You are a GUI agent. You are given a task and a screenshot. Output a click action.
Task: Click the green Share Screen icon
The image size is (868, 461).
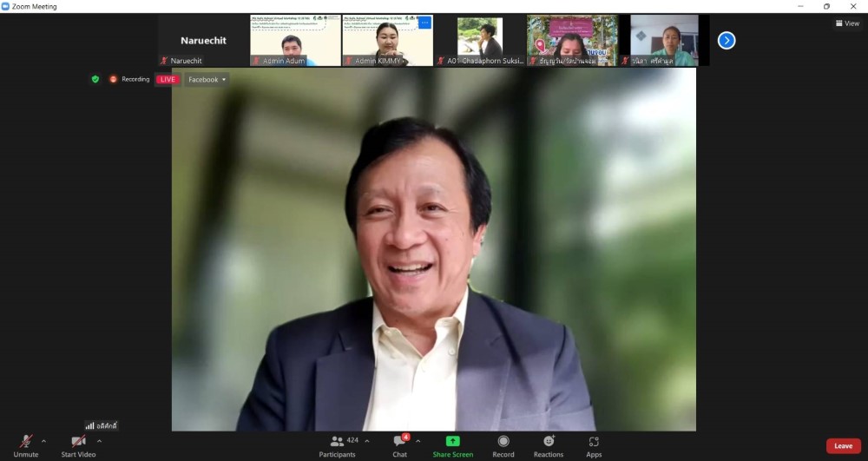click(453, 441)
